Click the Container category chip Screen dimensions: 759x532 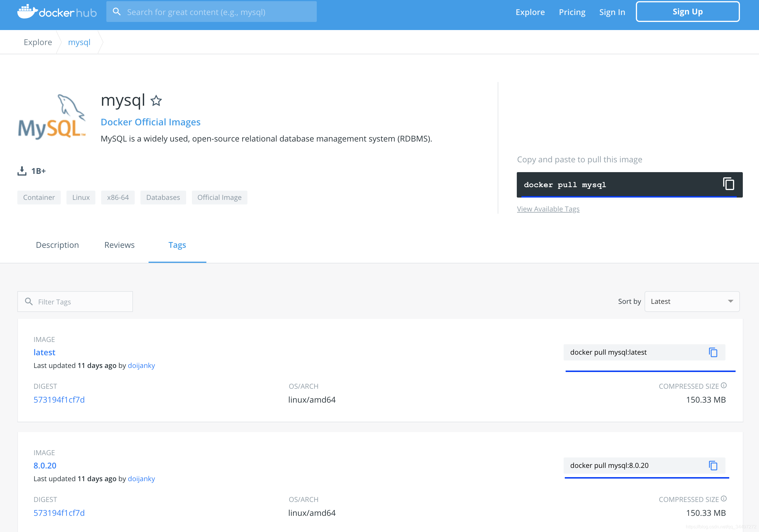click(x=39, y=198)
